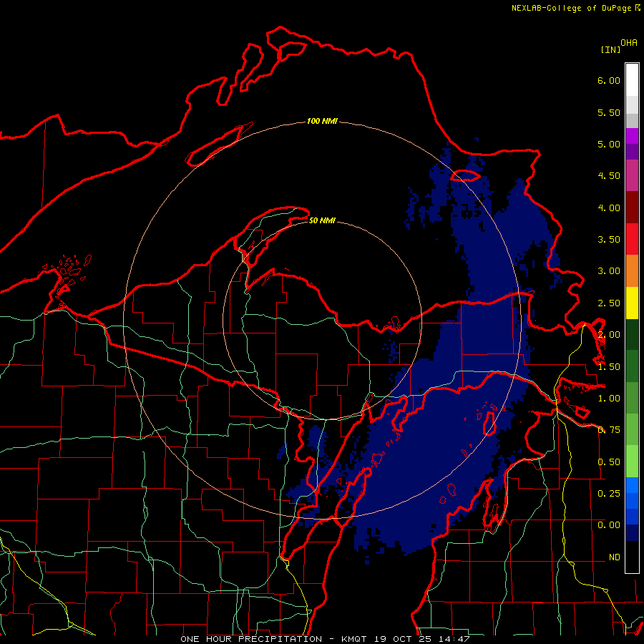The image size is (644, 644).
Task: Pick the pink swatch near 4.50
Action: click(x=632, y=176)
